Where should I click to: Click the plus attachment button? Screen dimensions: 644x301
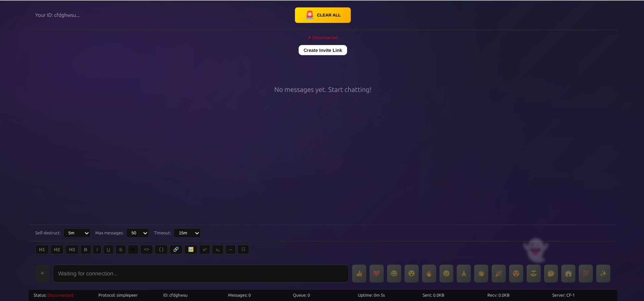[42, 273]
